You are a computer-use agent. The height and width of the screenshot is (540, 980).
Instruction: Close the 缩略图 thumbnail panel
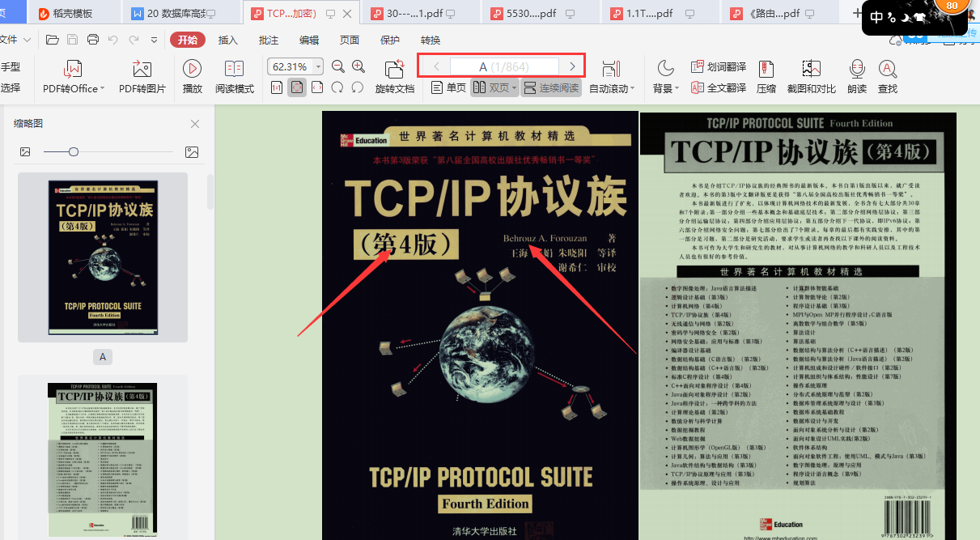point(195,124)
